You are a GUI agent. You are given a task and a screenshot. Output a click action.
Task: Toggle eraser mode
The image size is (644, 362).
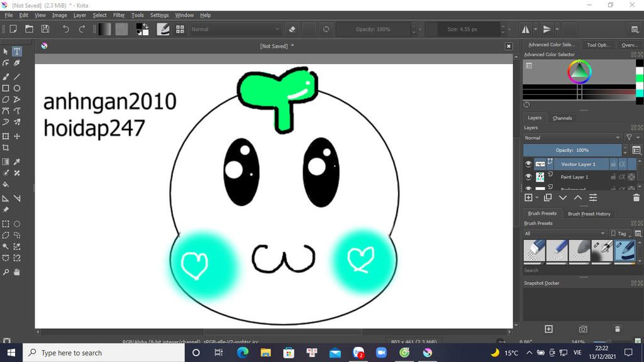coord(292,29)
